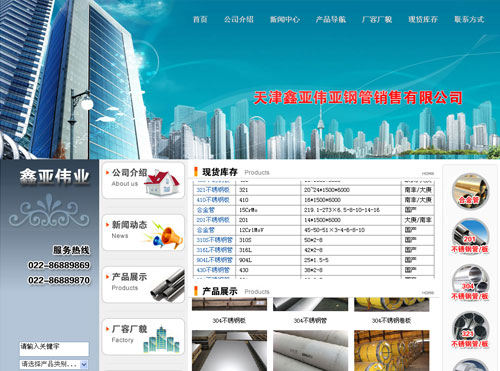Click the steel pipes icon in 产品展示
Image resolution: width=500 pixels, height=371 pixels.
pos(168,285)
